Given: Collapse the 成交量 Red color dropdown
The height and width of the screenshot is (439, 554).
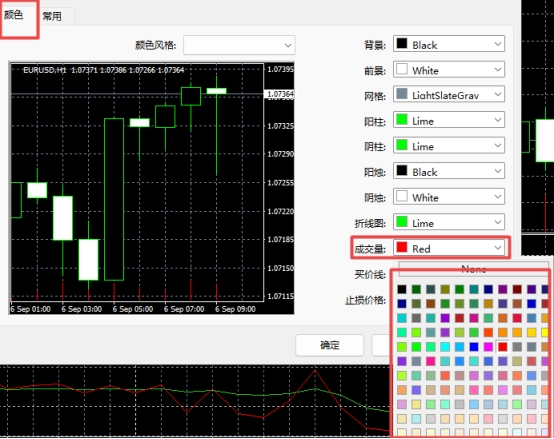Looking at the screenshot, I should click(449, 248).
